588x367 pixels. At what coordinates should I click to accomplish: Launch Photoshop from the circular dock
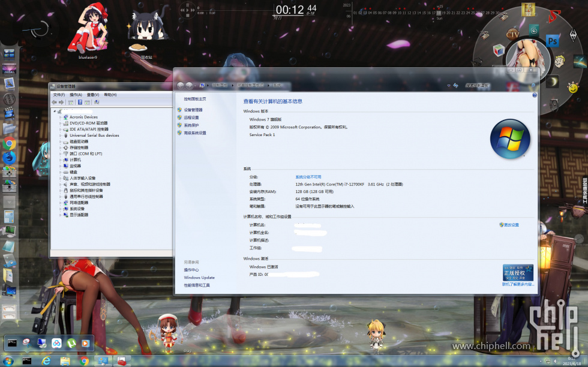coord(553,41)
